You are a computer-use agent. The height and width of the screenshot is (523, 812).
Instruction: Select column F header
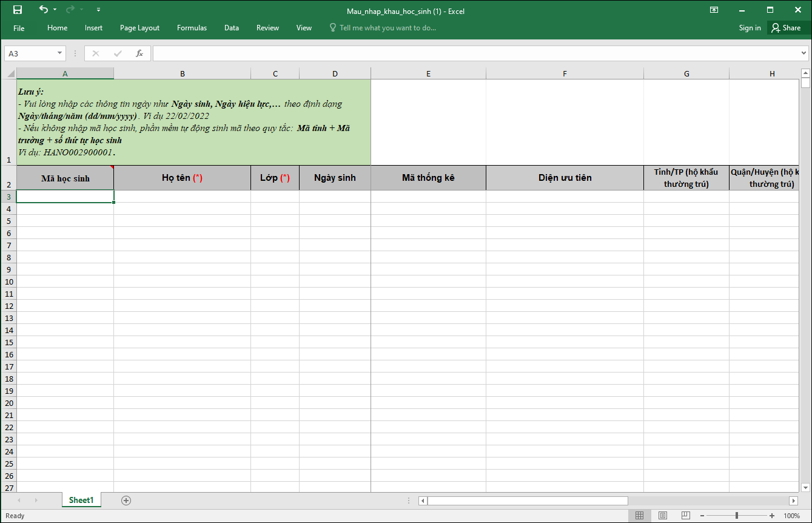click(565, 74)
